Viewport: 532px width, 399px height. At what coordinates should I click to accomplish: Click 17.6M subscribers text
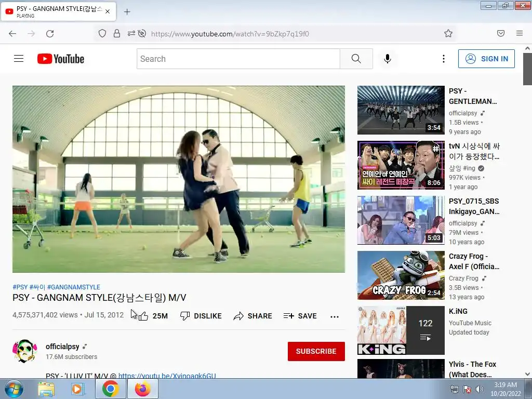[x=72, y=356]
